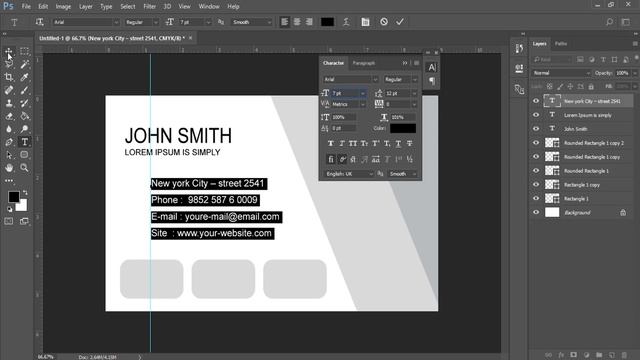
Task: Open the anti-aliasing Smooth dropdown in options bar
Action: point(269,22)
